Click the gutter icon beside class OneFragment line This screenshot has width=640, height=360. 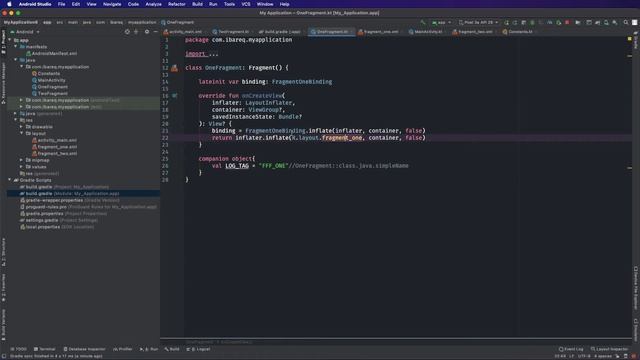click(174, 68)
